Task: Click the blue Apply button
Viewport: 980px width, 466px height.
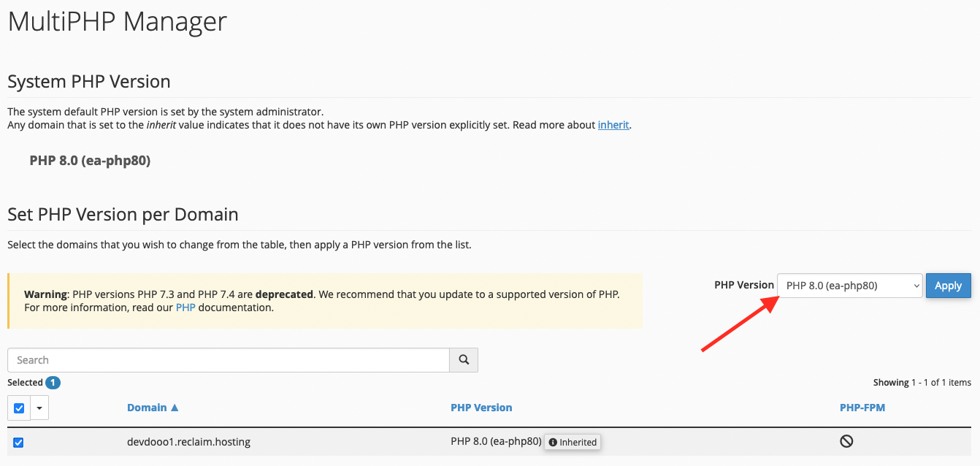Action: point(949,286)
